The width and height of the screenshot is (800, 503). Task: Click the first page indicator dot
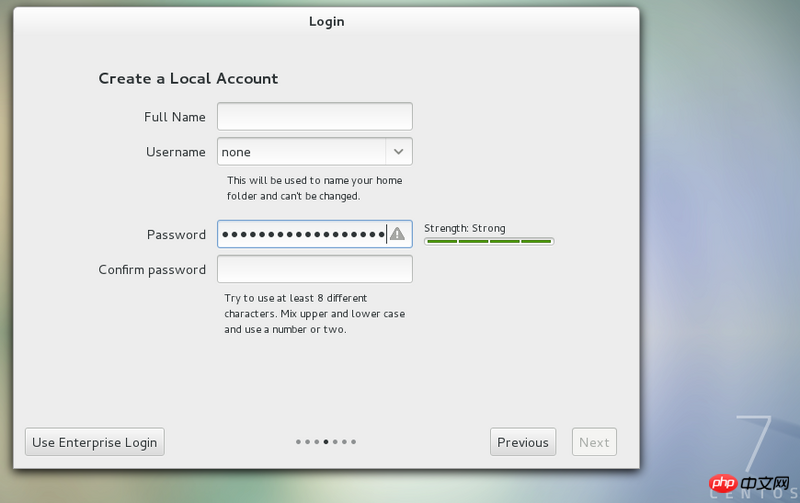[298, 441]
